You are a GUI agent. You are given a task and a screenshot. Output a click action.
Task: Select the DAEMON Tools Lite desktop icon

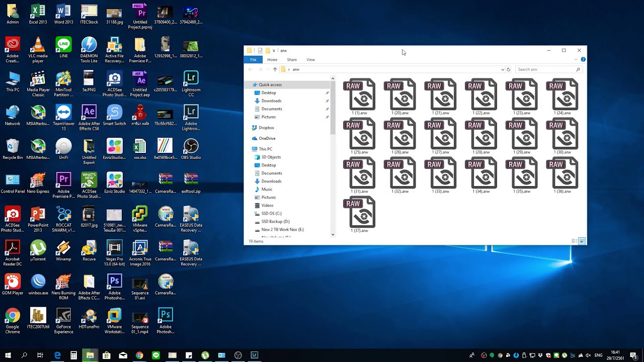[89, 50]
